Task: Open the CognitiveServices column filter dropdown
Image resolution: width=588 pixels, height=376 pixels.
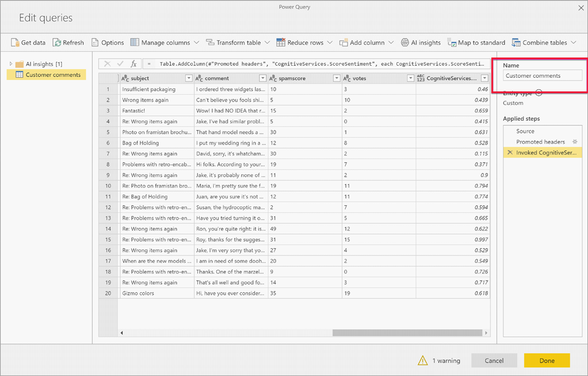Action: coord(484,78)
